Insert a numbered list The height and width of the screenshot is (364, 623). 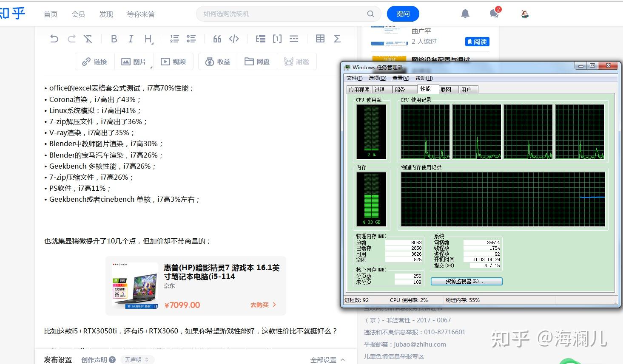click(x=174, y=39)
